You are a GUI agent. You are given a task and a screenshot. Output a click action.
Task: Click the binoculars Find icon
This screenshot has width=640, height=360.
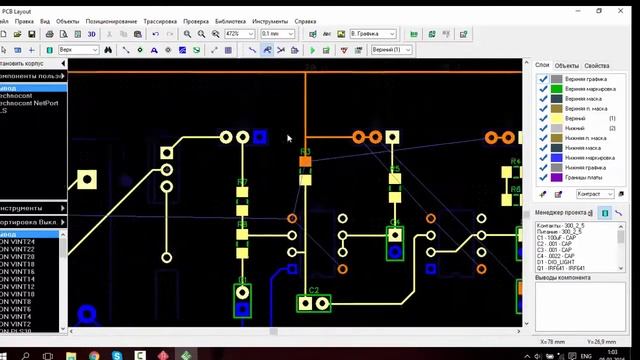[x=108, y=50]
